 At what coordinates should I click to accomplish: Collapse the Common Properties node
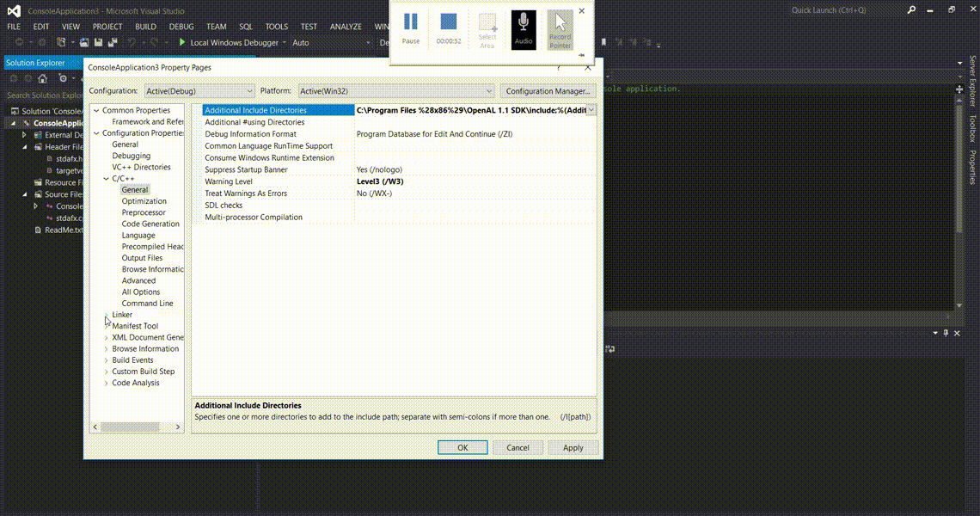tap(97, 110)
